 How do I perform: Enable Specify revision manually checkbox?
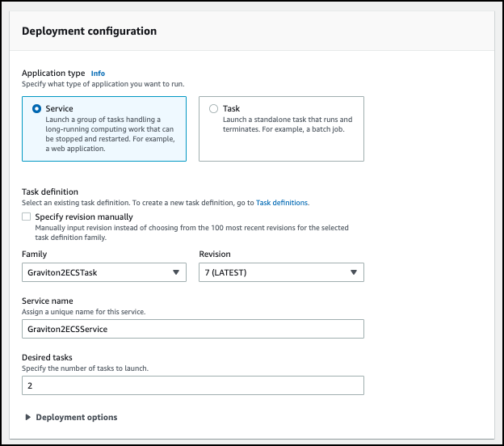coord(27,217)
